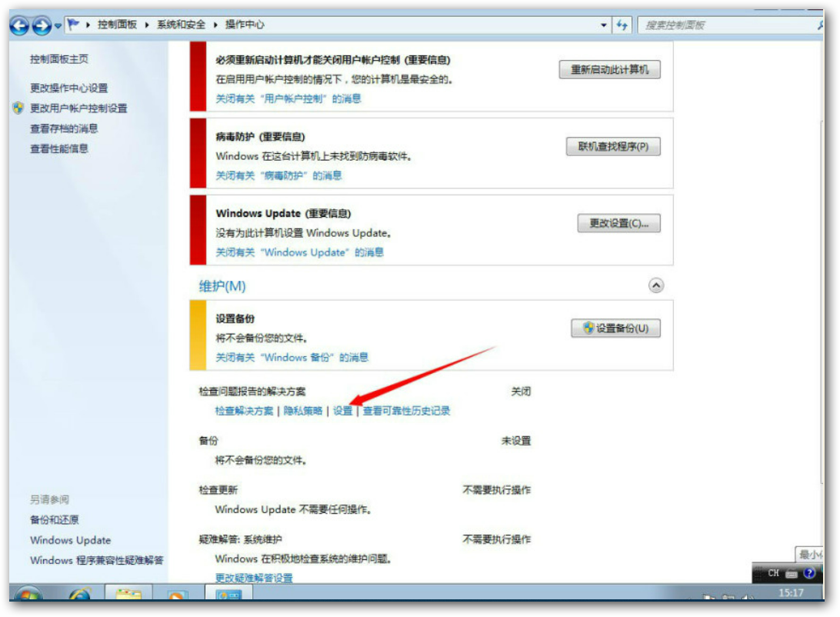
Task: Click the Windows Start orb
Action: (x=29, y=593)
